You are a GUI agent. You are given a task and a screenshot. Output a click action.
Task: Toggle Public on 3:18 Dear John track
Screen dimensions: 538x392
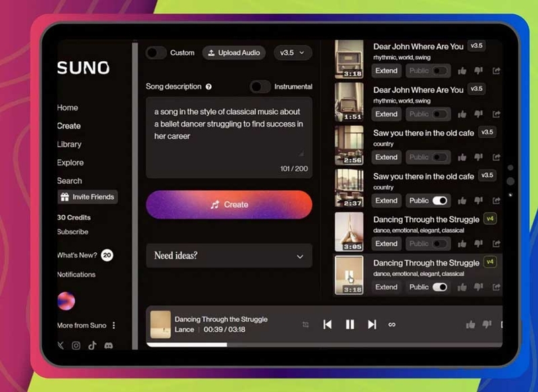(x=440, y=71)
